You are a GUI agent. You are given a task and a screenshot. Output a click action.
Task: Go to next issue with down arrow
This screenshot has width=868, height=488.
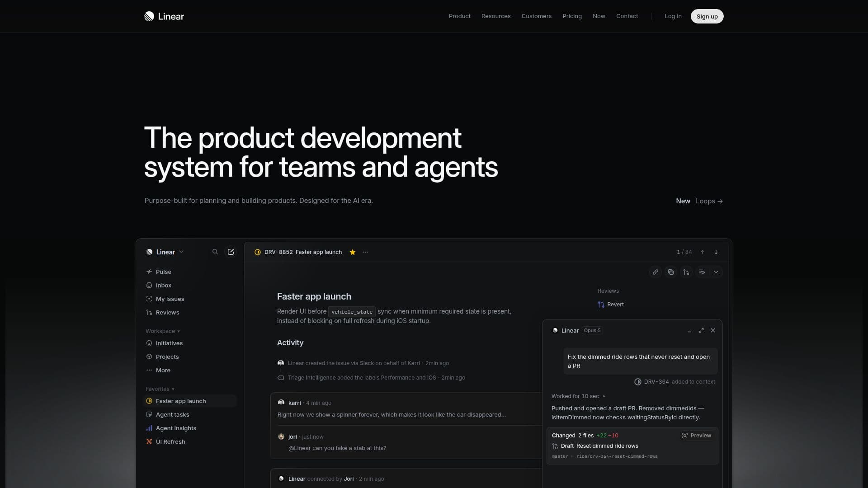tap(716, 252)
